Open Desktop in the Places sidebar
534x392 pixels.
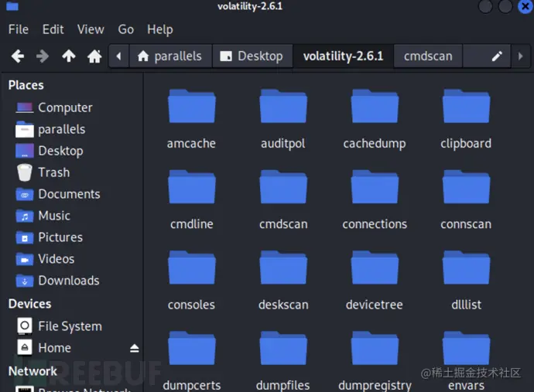click(50, 151)
